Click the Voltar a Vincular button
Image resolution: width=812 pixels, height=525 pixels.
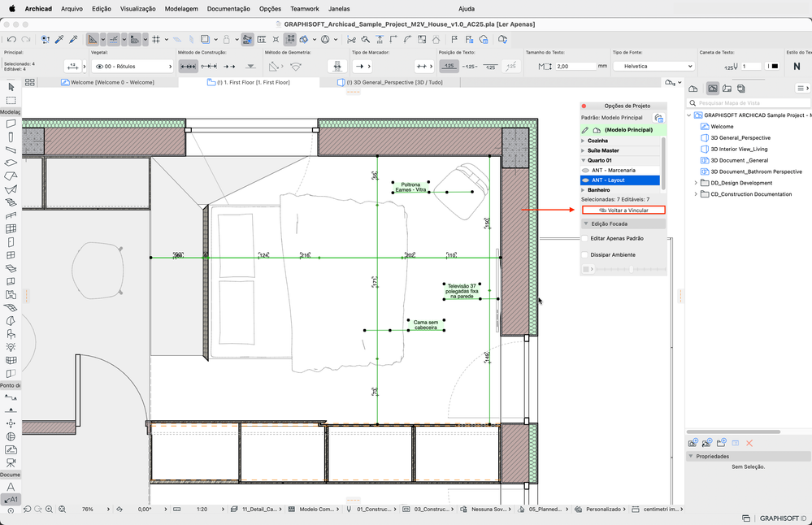pos(623,210)
